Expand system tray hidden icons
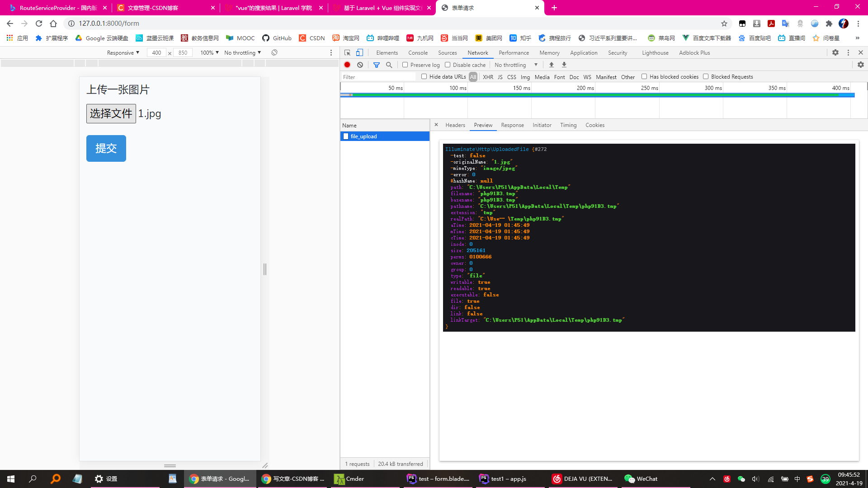This screenshot has width=868, height=488. (712, 479)
